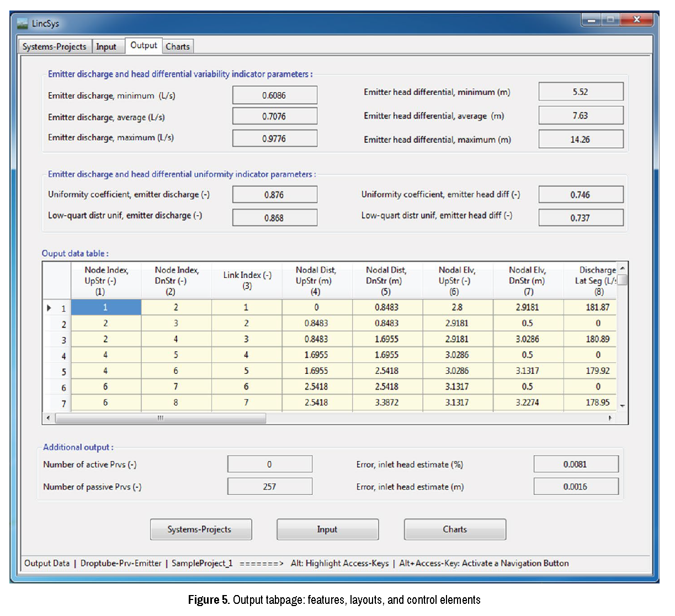Switch to the Systems-Projects tab
Viewport: 675px width, 616px height.
pos(54,47)
